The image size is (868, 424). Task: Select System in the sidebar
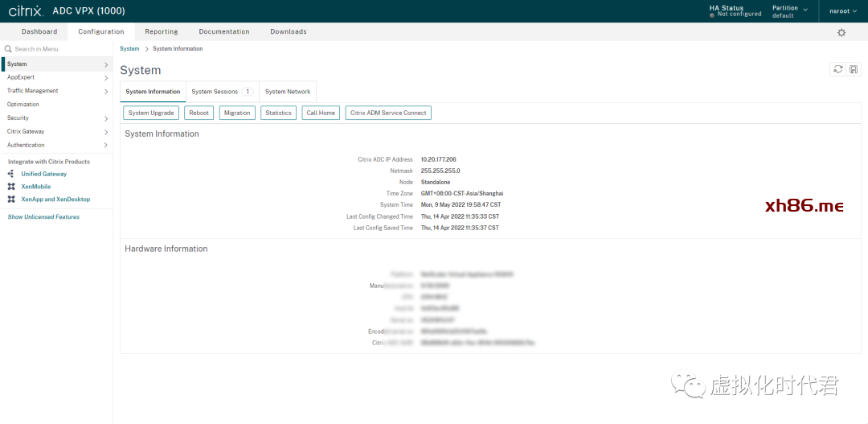click(56, 64)
